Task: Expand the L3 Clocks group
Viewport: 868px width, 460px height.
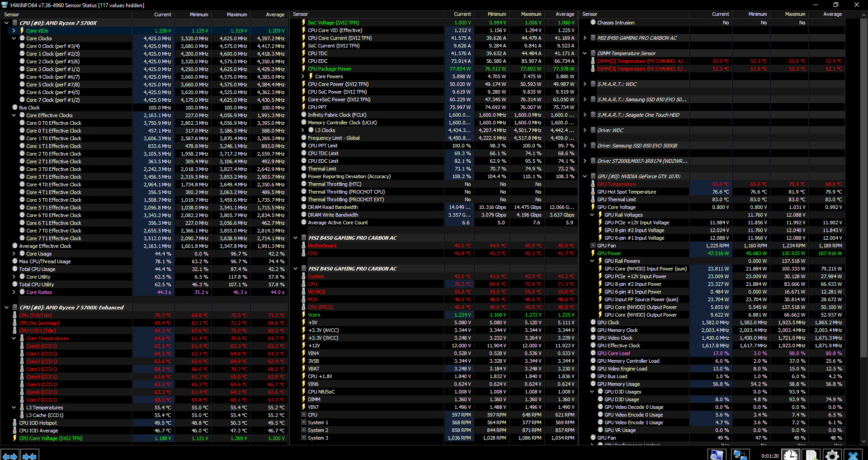Action: 303,130
